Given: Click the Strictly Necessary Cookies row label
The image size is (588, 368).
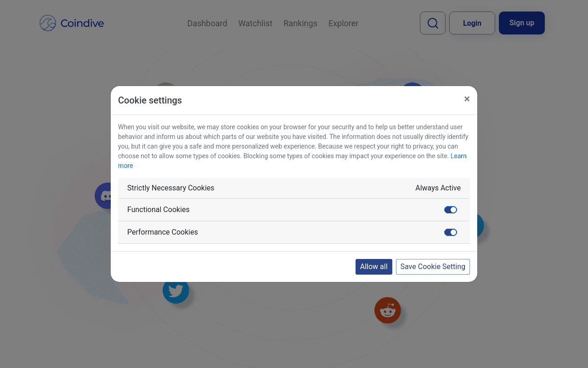Looking at the screenshot, I should 171,188.
